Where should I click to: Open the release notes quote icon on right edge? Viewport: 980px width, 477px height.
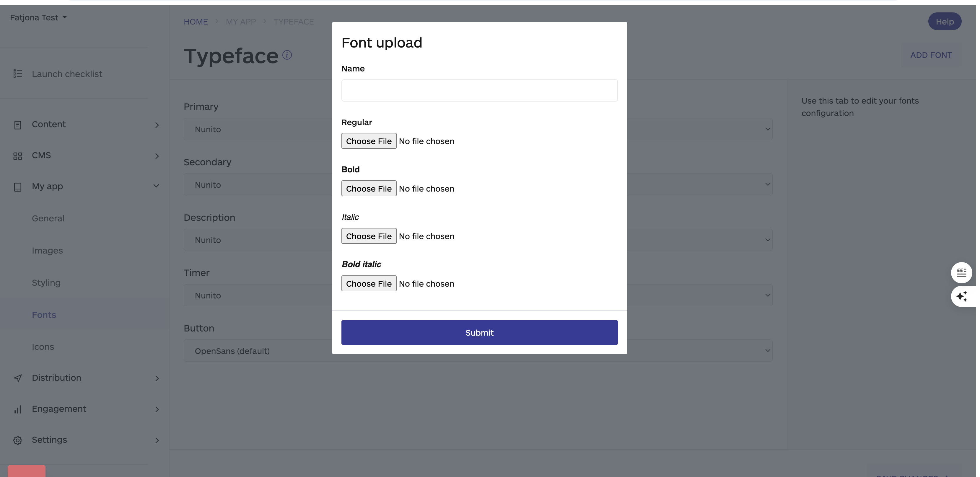(x=962, y=272)
